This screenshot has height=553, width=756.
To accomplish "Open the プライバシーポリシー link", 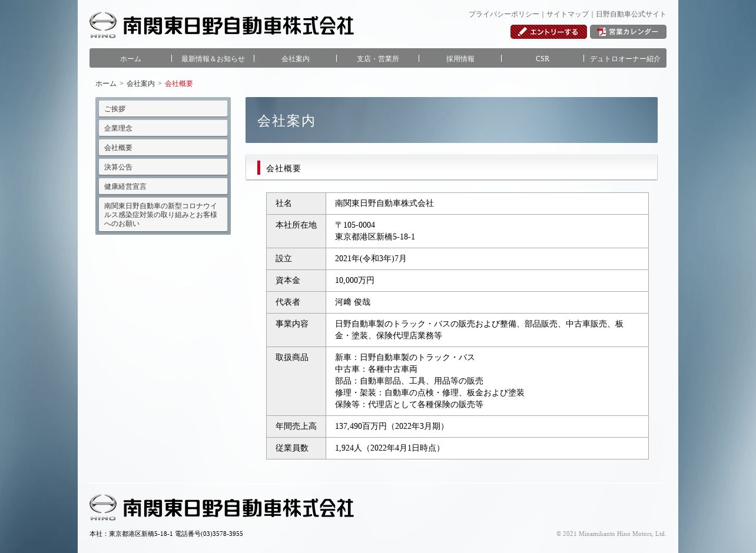I will (503, 14).
